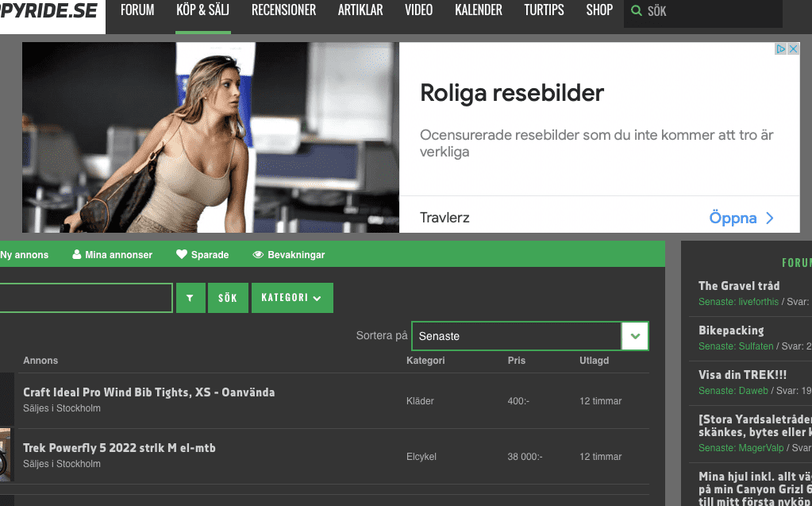Close the ad with X icon

(x=794, y=48)
